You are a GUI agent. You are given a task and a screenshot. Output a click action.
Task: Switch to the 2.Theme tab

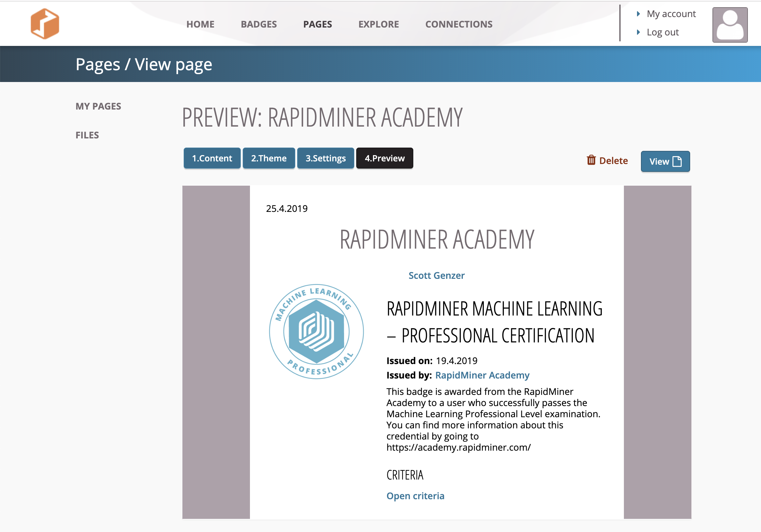pyautogui.click(x=269, y=158)
